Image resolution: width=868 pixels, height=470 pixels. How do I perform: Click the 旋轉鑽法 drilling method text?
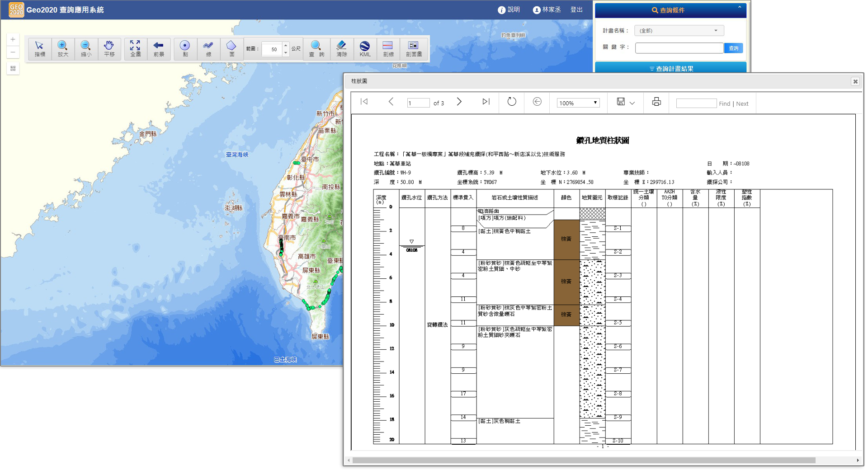coord(437,325)
